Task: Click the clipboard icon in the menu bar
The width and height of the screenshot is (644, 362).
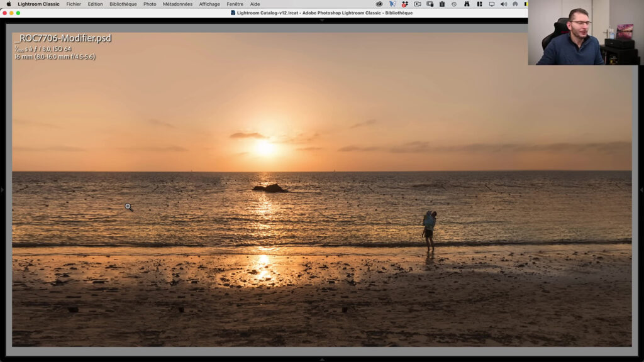Action: (x=442, y=4)
